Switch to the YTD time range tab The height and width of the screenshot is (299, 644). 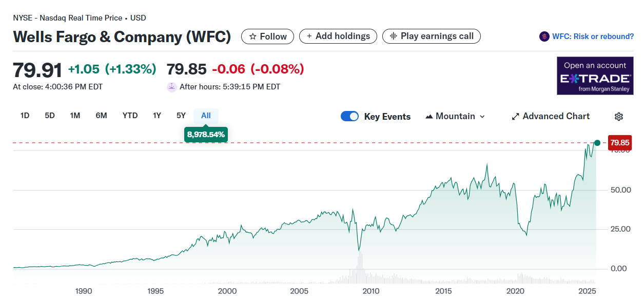(130, 116)
